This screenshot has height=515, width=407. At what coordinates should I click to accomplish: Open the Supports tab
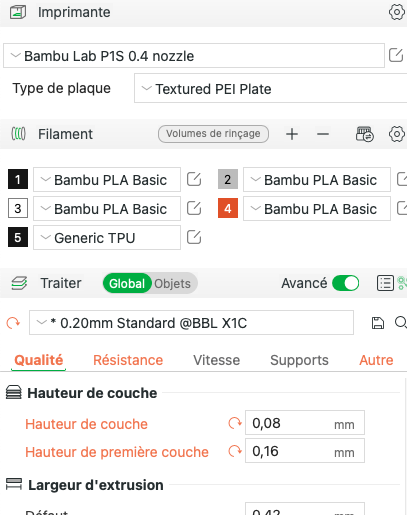tap(299, 360)
